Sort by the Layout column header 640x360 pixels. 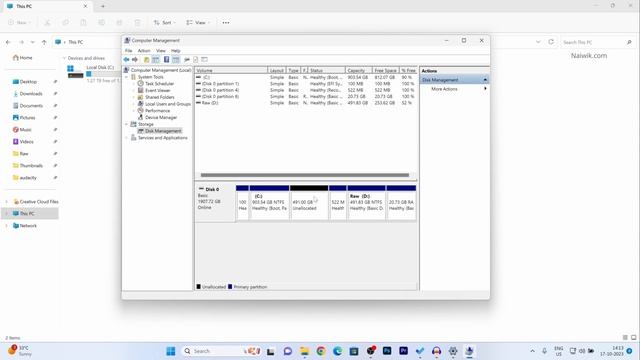[277, 71]
